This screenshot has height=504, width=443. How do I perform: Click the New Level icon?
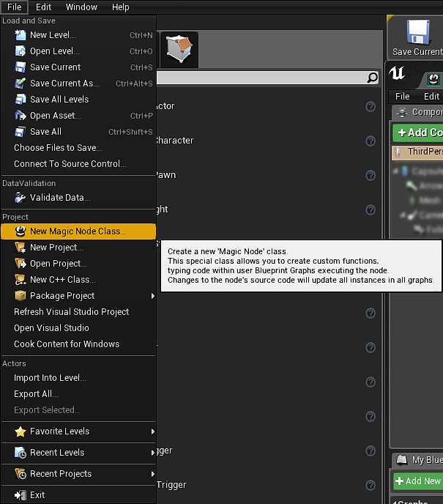pos(21,35)
